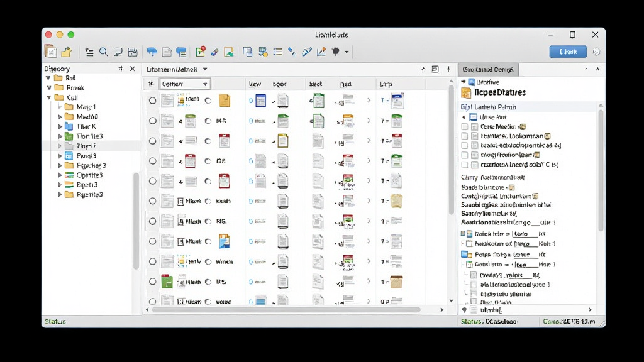Click the blue button at the toolbar's right end
The width and height of the screenshot is (644, 362).
click(568, 52)
